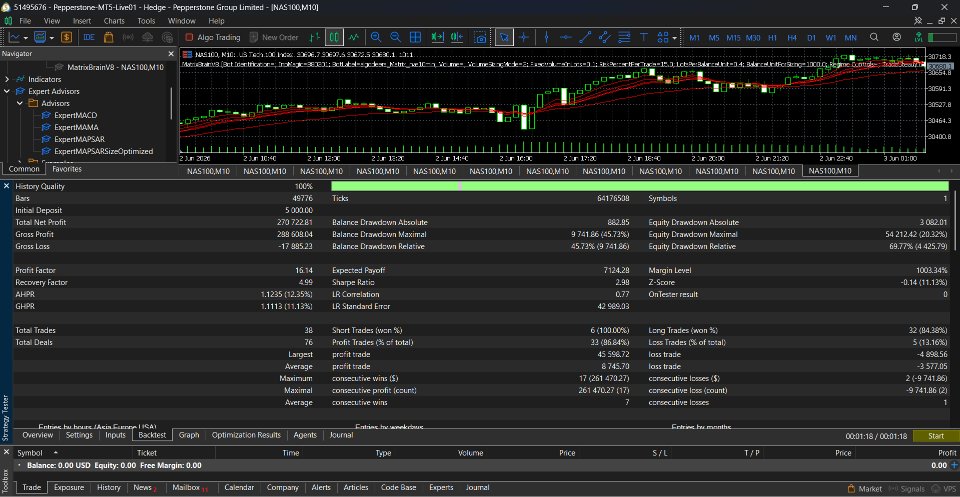The width and height of the screenshot is (960, 497).
Task: Click the green History Quality bar
Action: coord(639,186)
